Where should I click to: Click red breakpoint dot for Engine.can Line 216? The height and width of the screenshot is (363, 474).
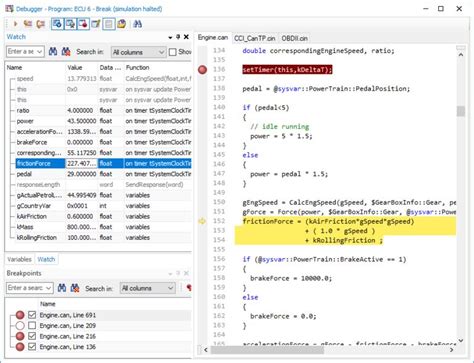click(20, 336)
